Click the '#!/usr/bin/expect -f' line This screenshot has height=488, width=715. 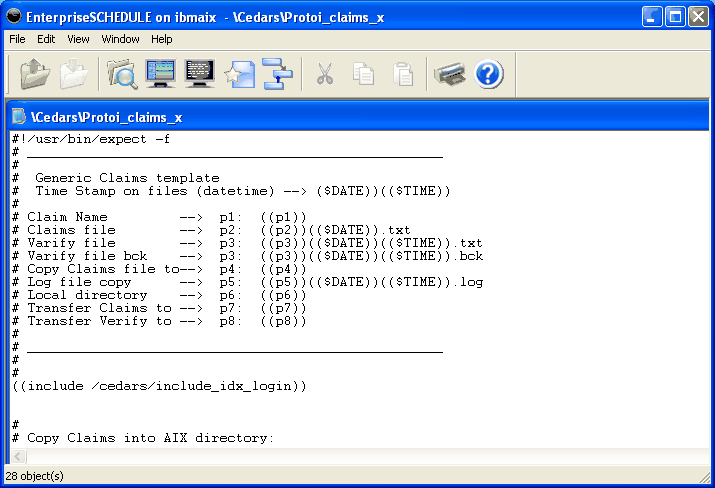91,139
